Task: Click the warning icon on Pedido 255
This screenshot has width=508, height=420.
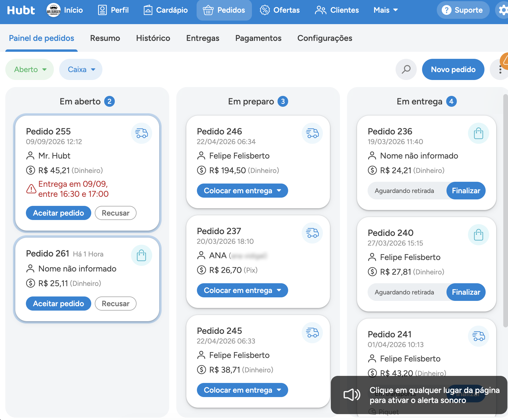Action: click(x=31, y=189)
